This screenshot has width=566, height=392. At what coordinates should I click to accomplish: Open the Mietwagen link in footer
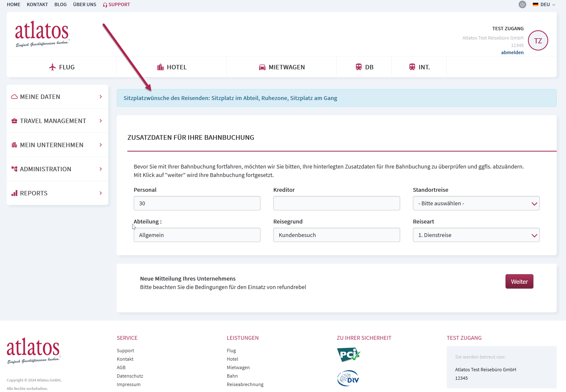click(x=238, y=367)
